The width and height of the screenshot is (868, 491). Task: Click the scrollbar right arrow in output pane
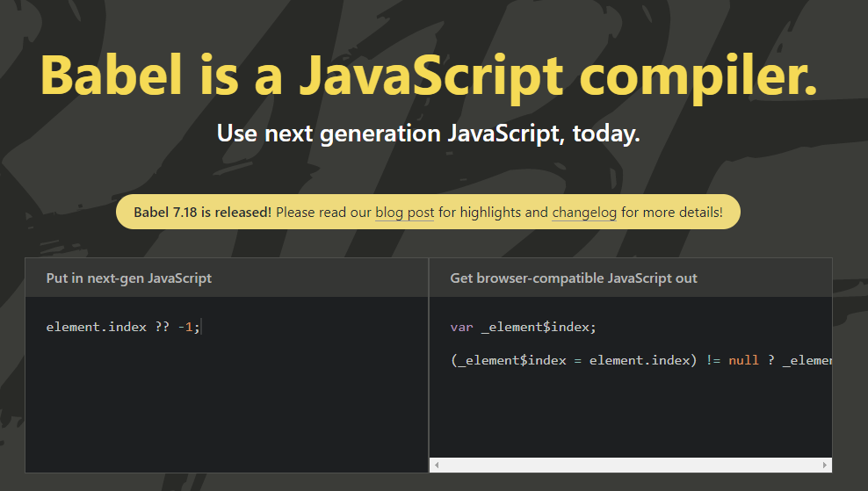pyautogui.click(x=824, y=465)
